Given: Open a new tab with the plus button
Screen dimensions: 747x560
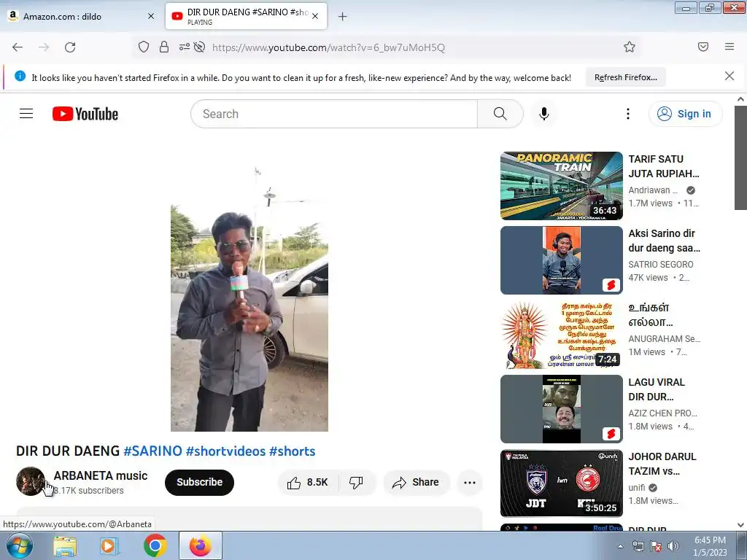Looking at the screenshot, I should tap(343, 17).
